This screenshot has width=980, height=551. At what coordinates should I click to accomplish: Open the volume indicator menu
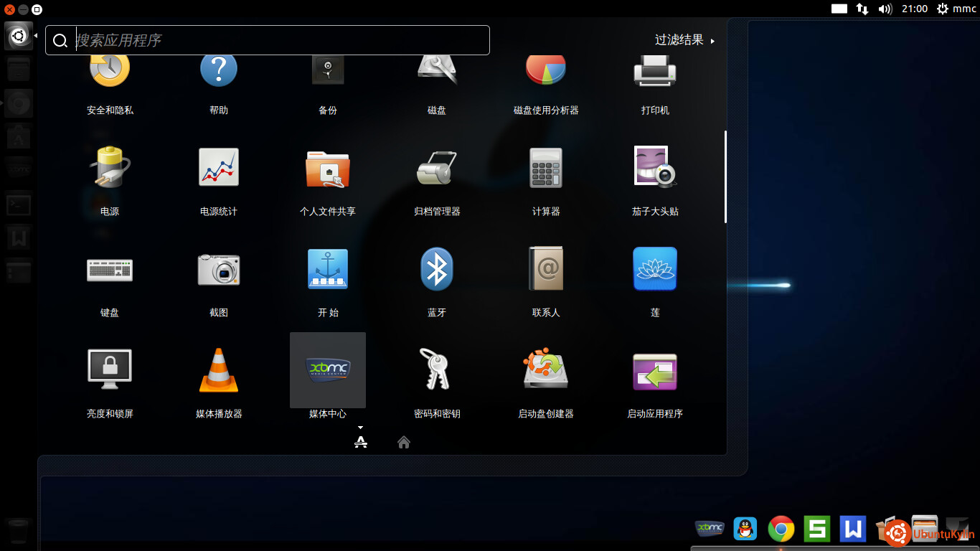click(885, 9)
